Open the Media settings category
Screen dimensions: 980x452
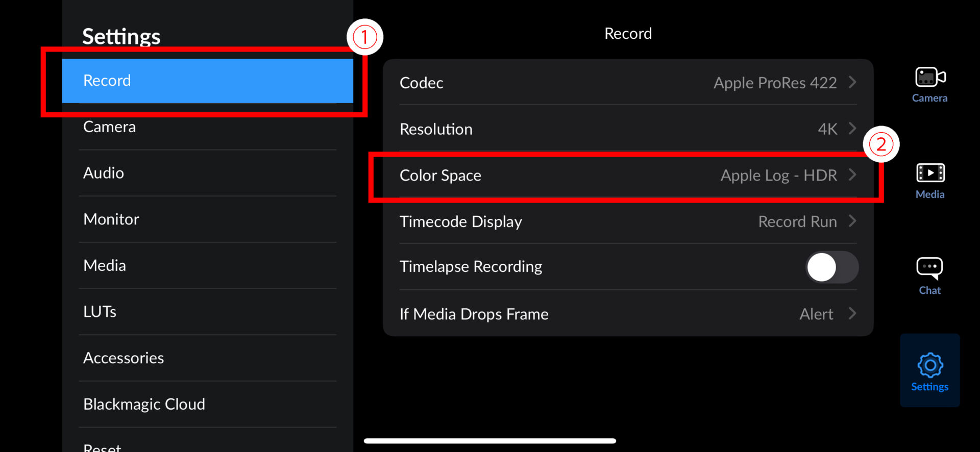click(207, 266)
